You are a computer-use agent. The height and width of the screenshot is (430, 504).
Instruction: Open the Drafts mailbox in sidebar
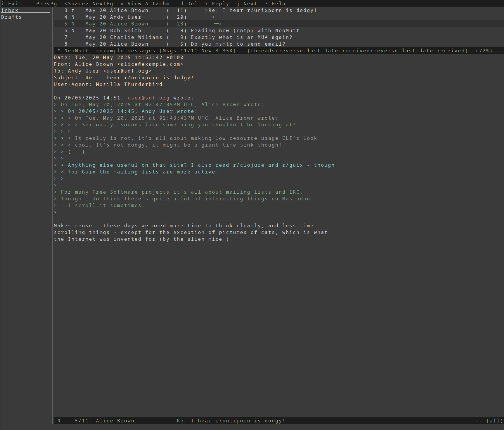[11, 17]
